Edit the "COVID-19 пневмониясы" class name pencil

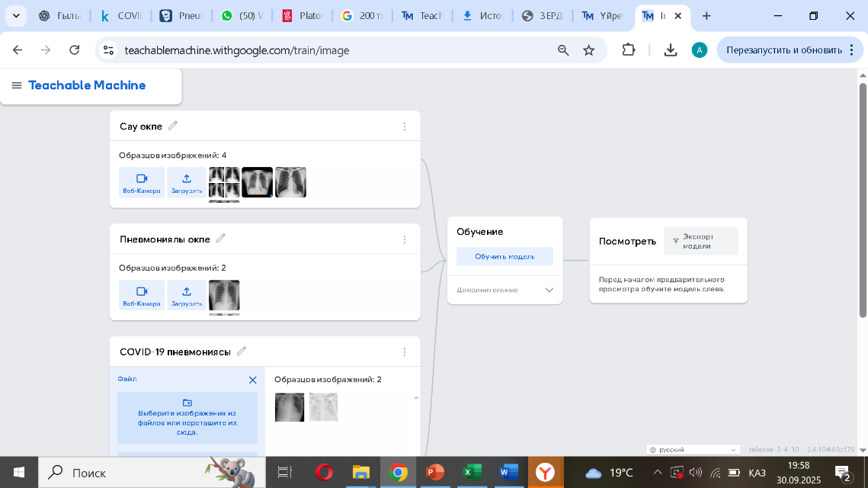point(242,352)
